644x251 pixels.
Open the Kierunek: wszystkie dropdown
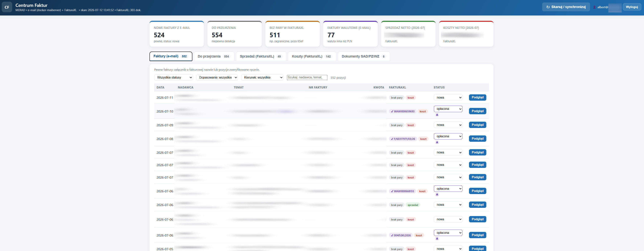point(262,78)
